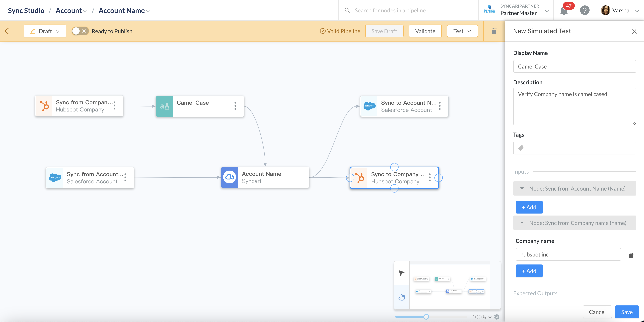This screenshot has height=322, width=644.
Task: Toggle the Ready to Publish switch
Action: pyautogui.click(x=80, y=31)
